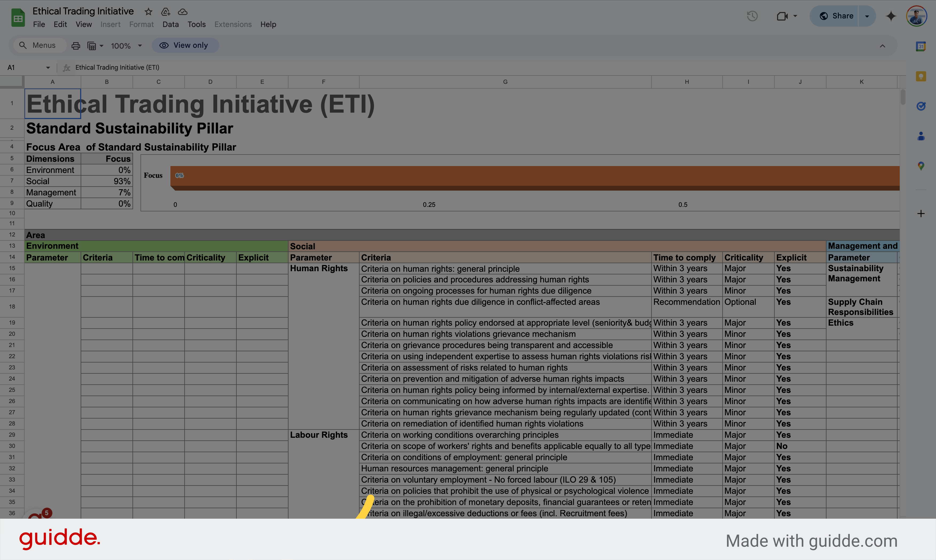Click the fx formula icon
This screenshot has height=560, width=936.
67,68
